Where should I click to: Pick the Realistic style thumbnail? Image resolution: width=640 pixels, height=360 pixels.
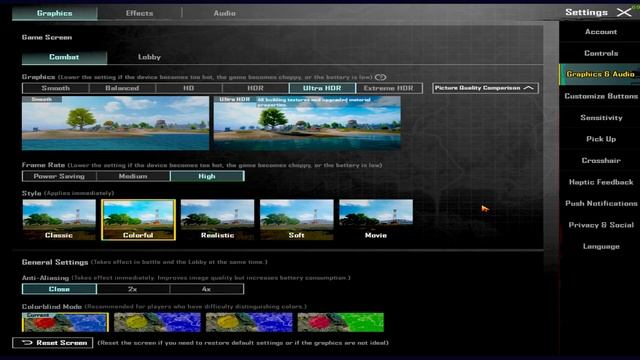coord(217,220)
